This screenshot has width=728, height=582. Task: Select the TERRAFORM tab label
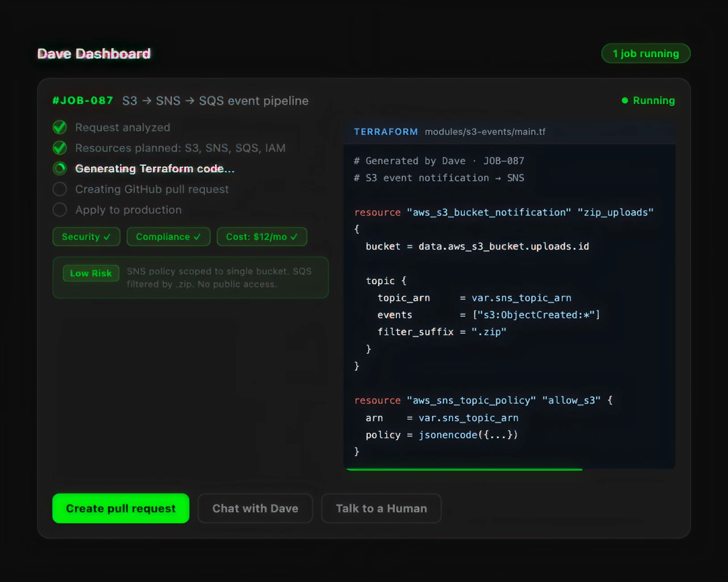click(385, 132)
